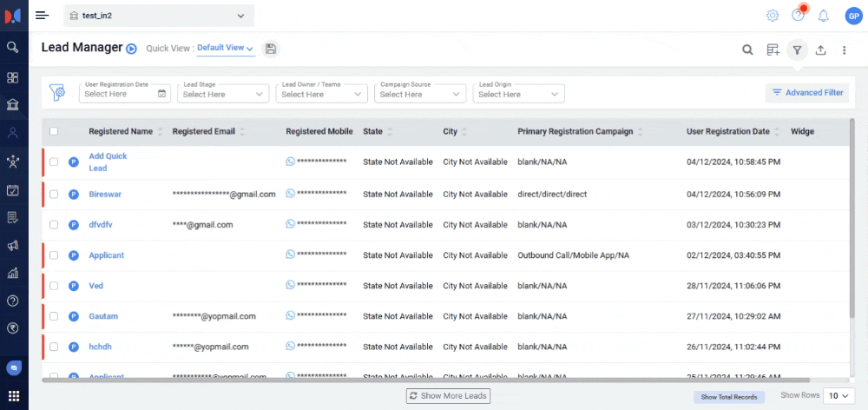Open the Campaign Source dropdown
Viewport: 868px width, 410px height.
point(420,94)
